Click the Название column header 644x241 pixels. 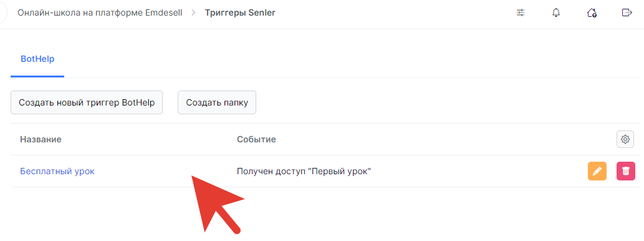point(41,139)
